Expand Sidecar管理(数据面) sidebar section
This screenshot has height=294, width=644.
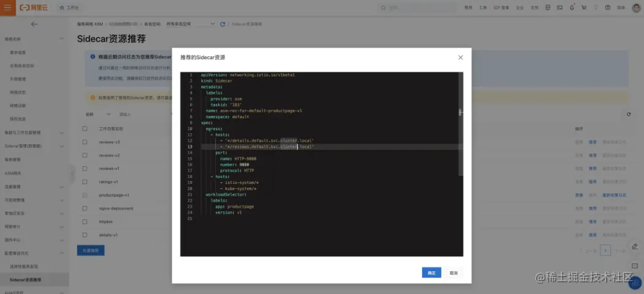click(34, 145)
